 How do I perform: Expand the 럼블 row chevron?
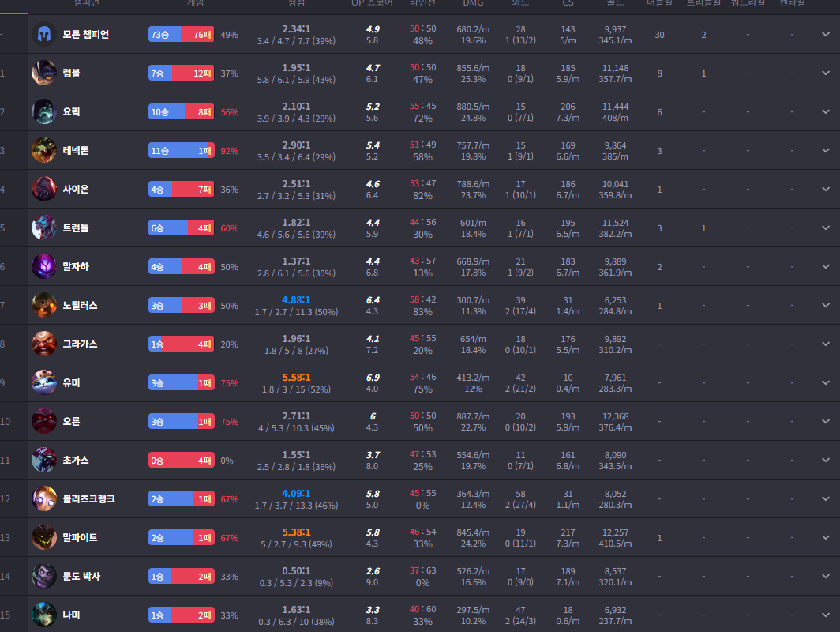[826, 73]
